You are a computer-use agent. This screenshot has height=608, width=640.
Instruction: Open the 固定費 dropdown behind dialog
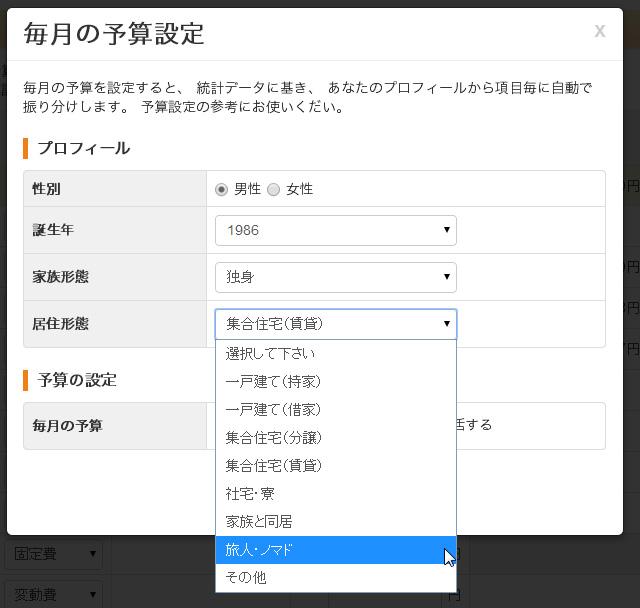tap(53, 553)
